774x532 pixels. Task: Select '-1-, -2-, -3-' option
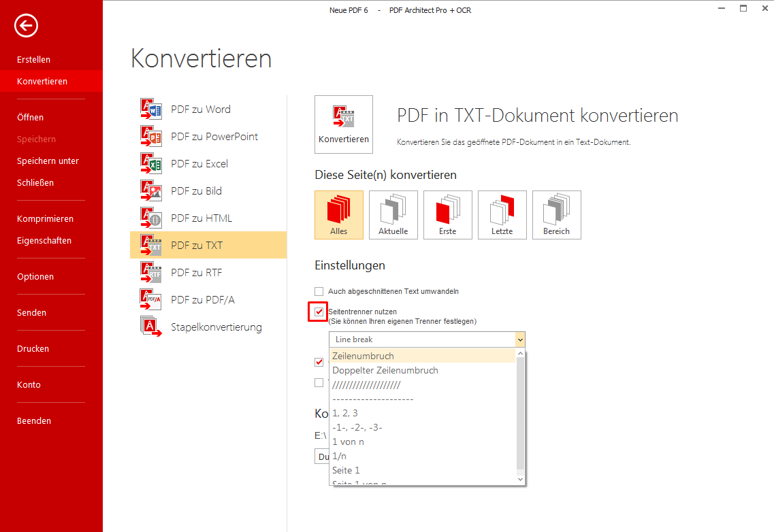click(423, 427)
